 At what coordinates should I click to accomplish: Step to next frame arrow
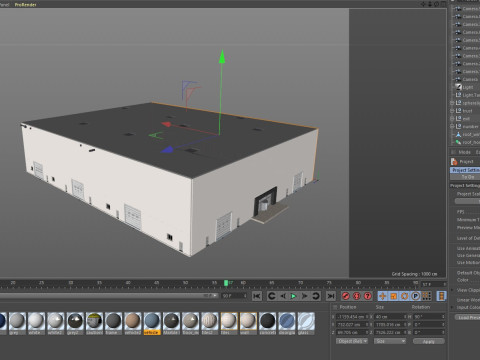[305, 296]
